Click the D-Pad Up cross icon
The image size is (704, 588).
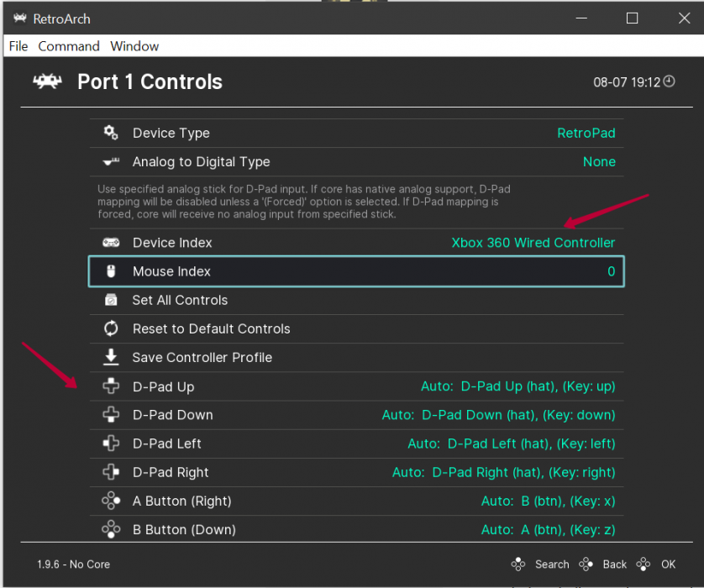tap(111, 386)
